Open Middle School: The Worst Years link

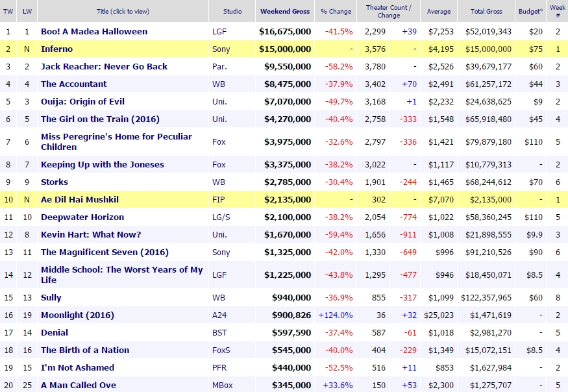point(122,275)
